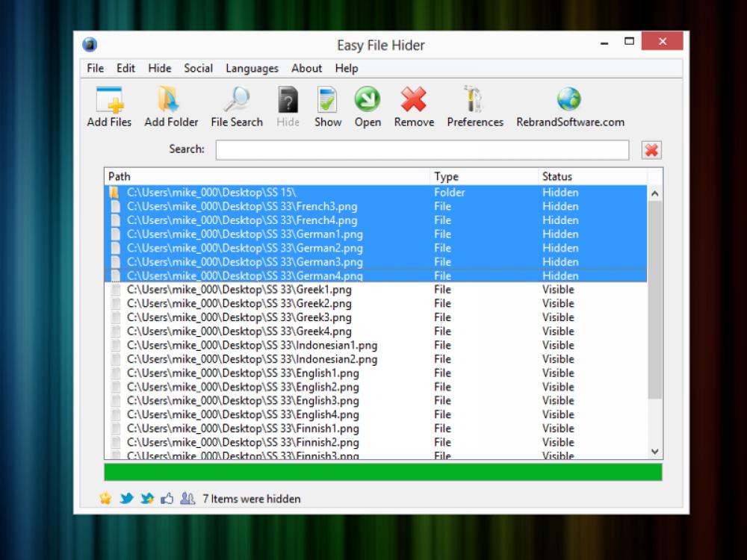747x560 pixels.
Task: Click the scrollbar down arrow
Action: click(x=654, y=451)
